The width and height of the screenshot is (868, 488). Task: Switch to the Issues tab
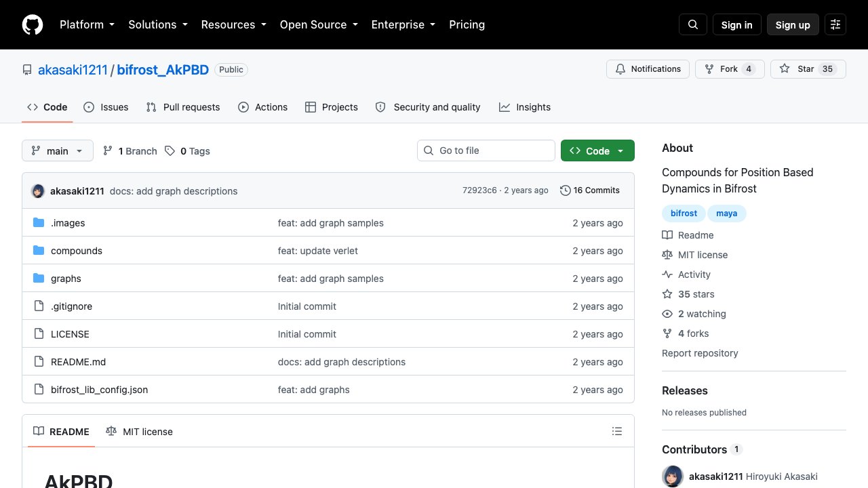coord(106,107)
